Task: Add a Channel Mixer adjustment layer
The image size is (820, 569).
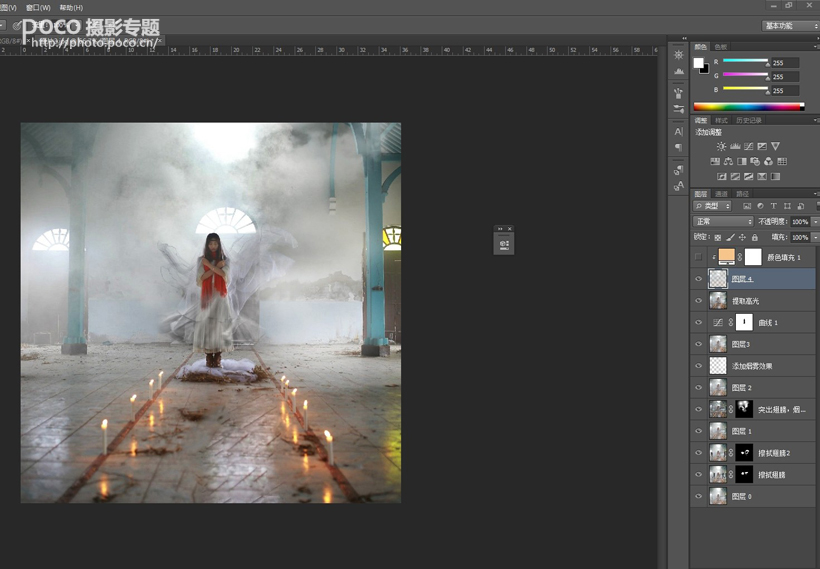Action: (768, 162)
